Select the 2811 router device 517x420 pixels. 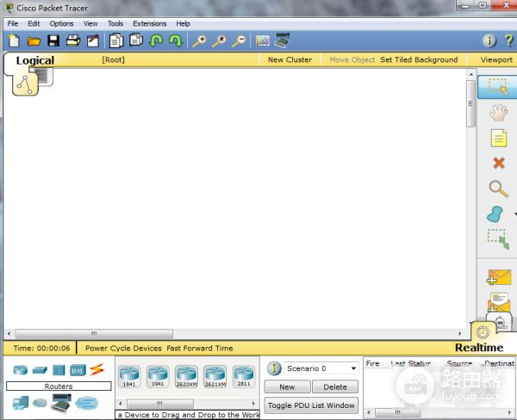tap(242, 375)
